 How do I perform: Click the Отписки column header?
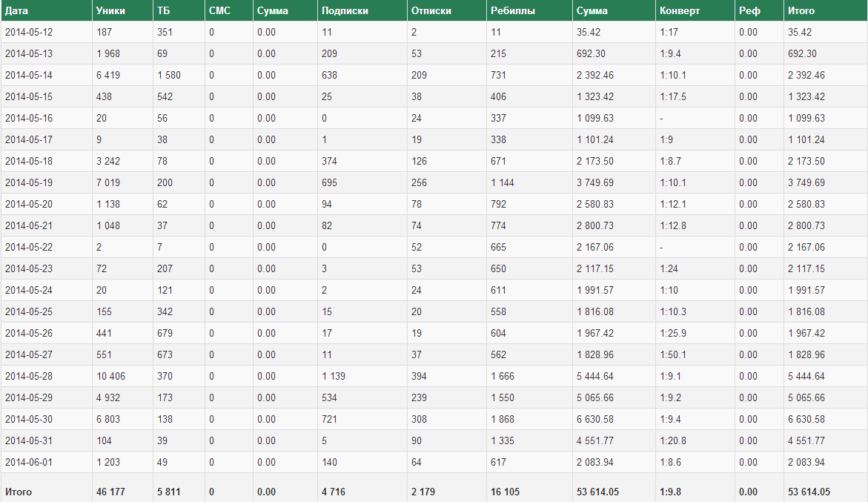pos(431,11)
